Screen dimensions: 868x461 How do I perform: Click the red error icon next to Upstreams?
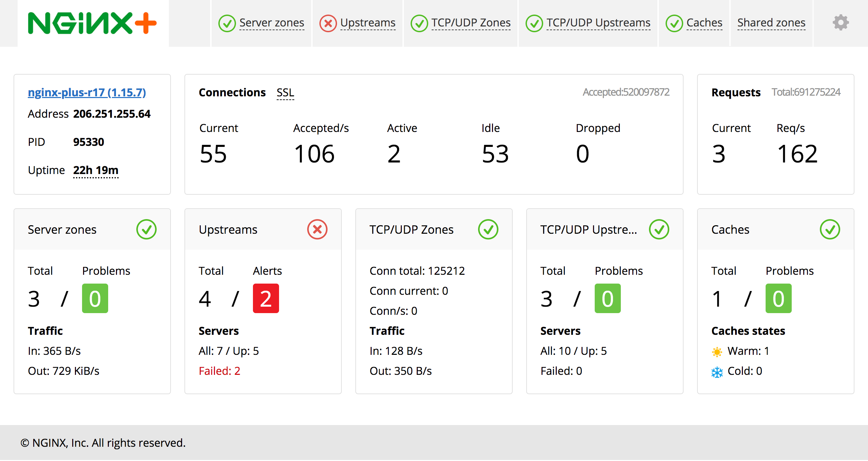click(x=328, y=23)
